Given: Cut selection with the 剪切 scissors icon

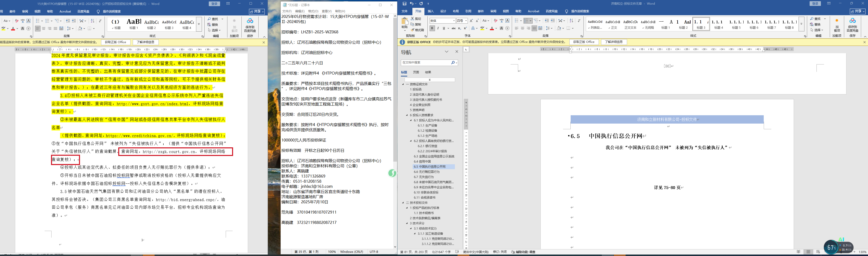Looking at the screenshot, I should pyautogui.click(x=416, y=19).
